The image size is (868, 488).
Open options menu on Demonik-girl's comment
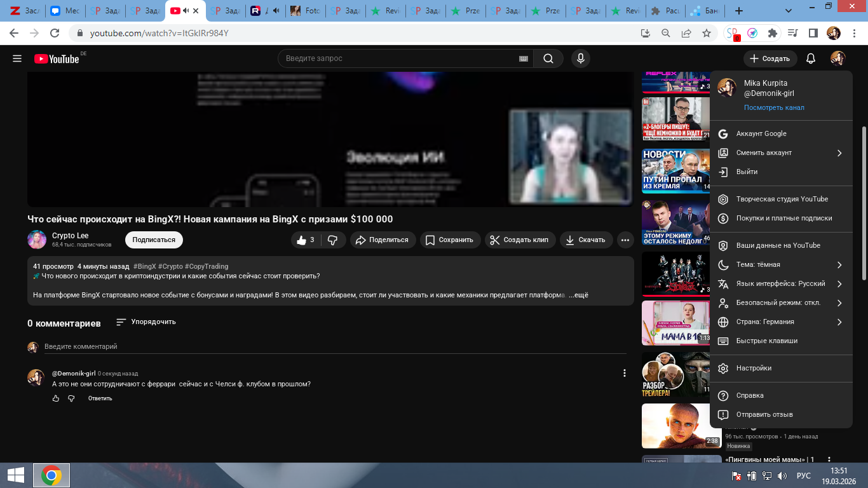[x=625, y=374]
